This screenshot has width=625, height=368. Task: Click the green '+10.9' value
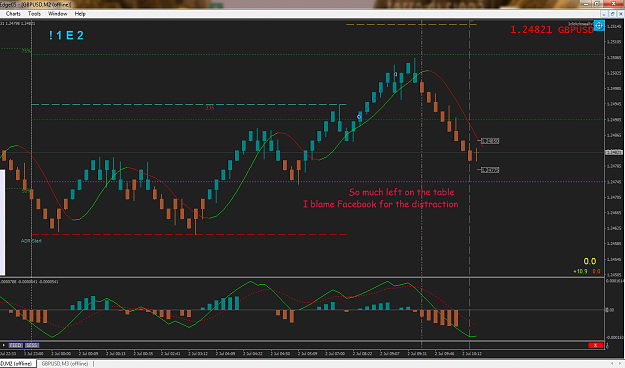coord(580,272)
